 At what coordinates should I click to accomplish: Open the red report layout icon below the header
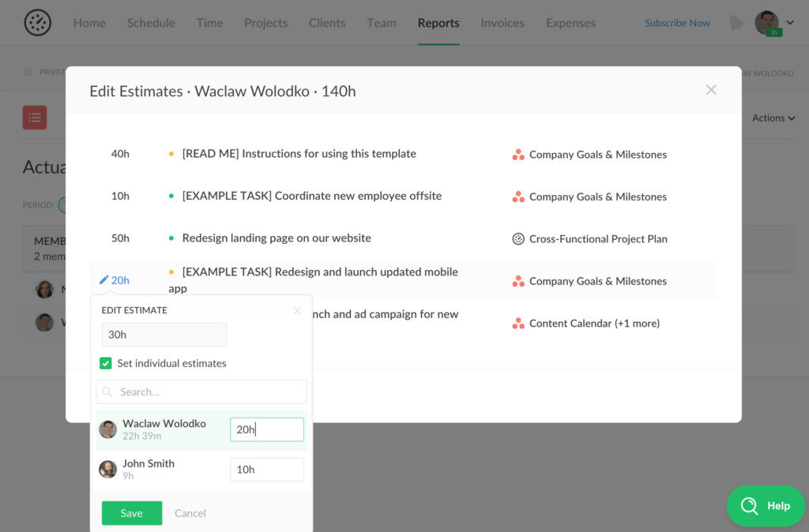[34, 117]
